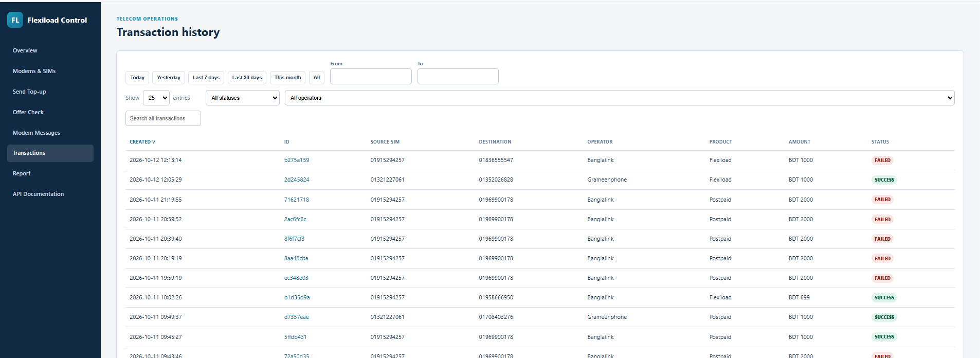Image resolution: width=980 pixels, height=358 pixels.
Task: Open the entries count dropdown
Action: (x=156, y=98)
